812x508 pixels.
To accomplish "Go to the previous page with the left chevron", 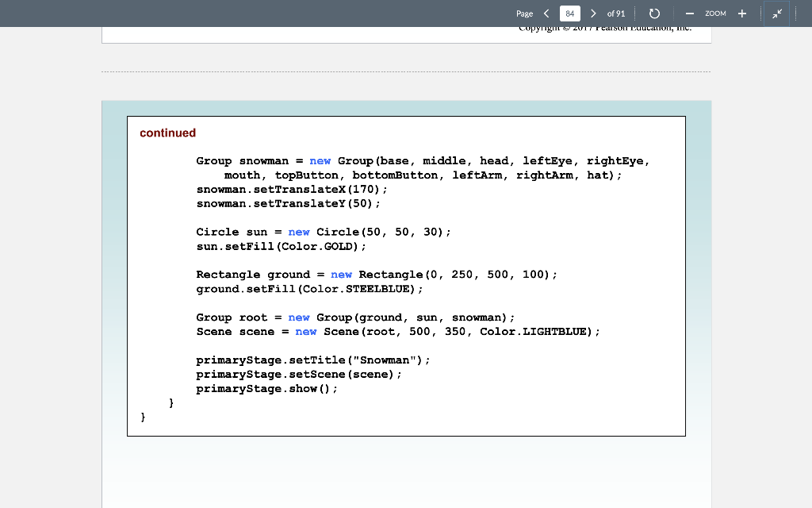I will coord(546,13).
